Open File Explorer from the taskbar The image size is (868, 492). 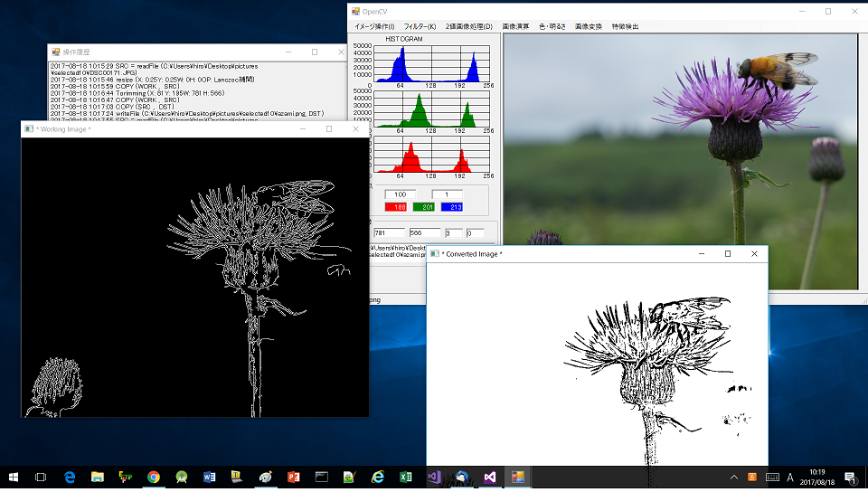[x=98, y=477]
